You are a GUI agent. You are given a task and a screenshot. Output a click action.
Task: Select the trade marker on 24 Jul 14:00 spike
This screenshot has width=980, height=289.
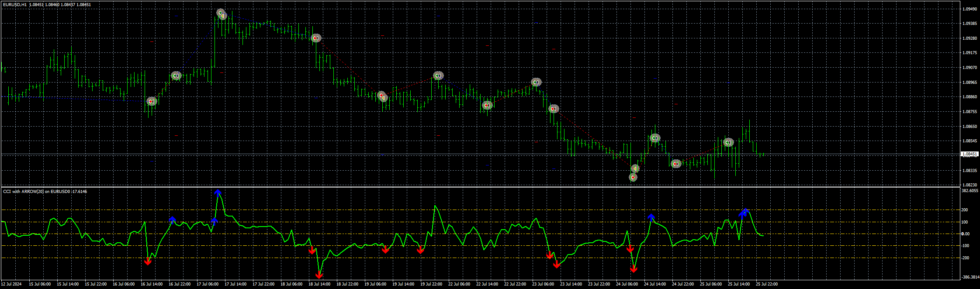coord(654,138)
